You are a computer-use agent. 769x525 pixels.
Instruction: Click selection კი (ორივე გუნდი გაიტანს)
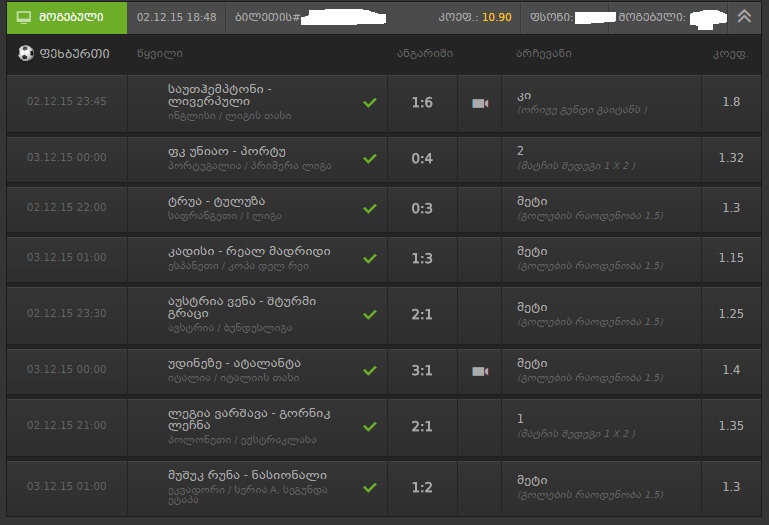click(x=582, y=103)
